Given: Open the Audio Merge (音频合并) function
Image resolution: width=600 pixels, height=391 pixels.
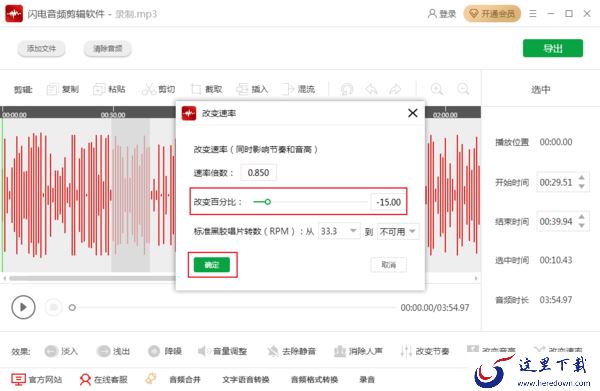Looking at the screenshot, I should pos(185,379).
